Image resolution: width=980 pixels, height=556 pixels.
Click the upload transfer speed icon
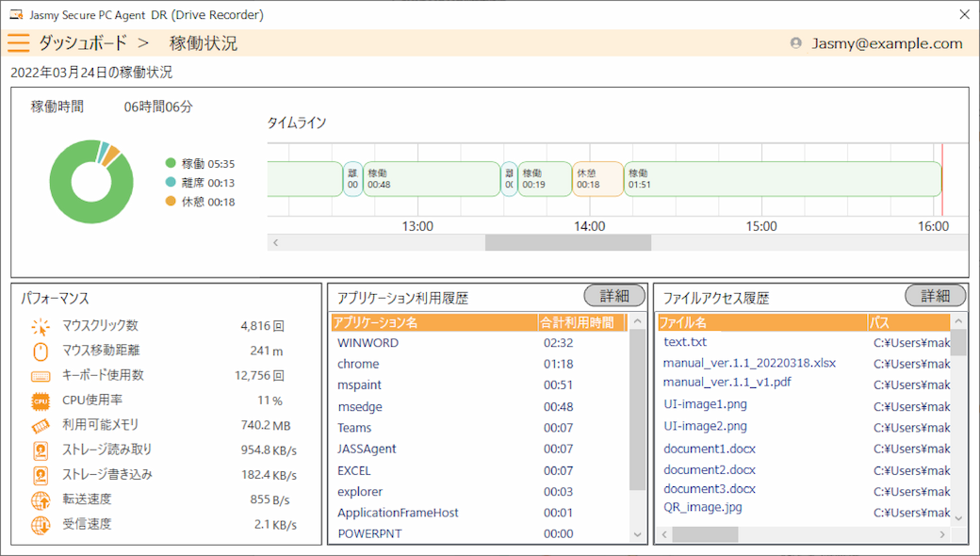coord(41,500)
